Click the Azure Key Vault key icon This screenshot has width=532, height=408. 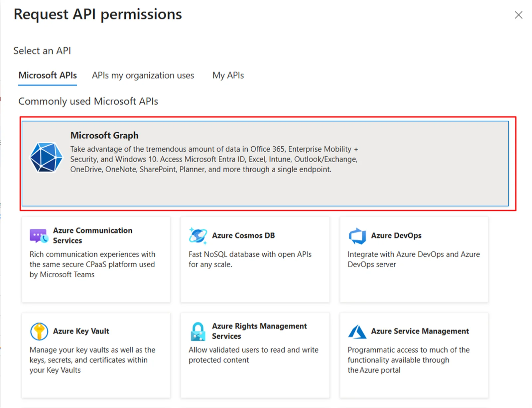pyautogui.click(x=39, y=331)
